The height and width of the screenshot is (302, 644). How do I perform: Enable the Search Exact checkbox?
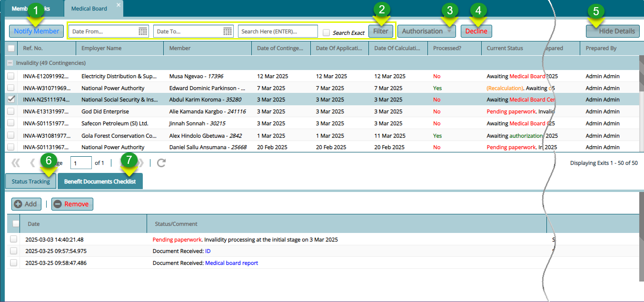(x=327, y=31)
